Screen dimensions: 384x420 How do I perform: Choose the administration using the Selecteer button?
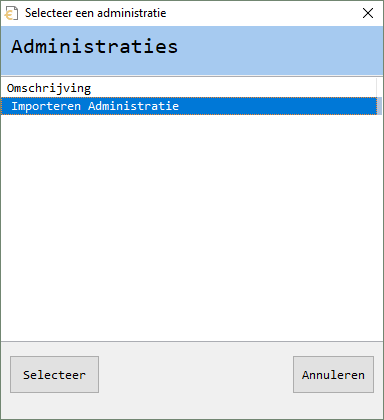[x=54, y=374]
